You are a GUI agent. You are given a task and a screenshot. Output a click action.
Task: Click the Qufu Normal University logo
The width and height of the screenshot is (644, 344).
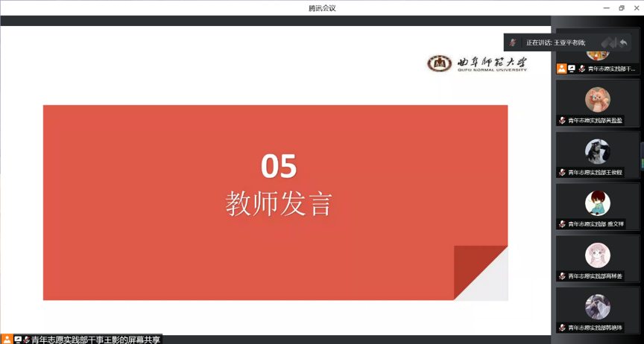pos(477,64)
